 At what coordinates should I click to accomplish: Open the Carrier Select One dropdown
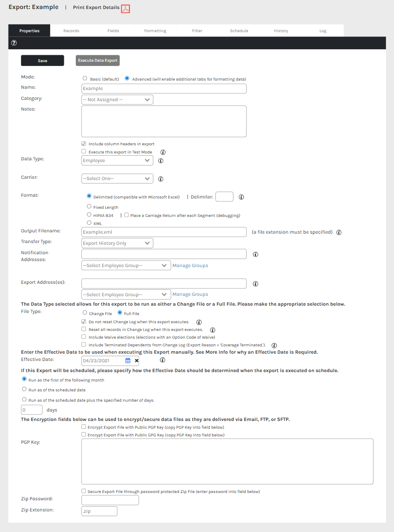tap(117, 179)
